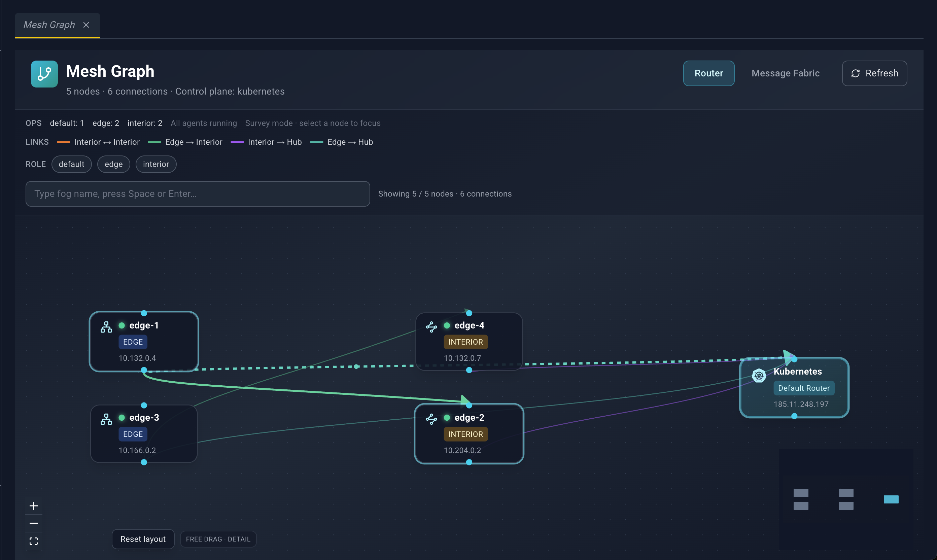The image size is (937, 560).
Task: Click the 'edge: 2' ops count
Action: (x=106, y=124)
